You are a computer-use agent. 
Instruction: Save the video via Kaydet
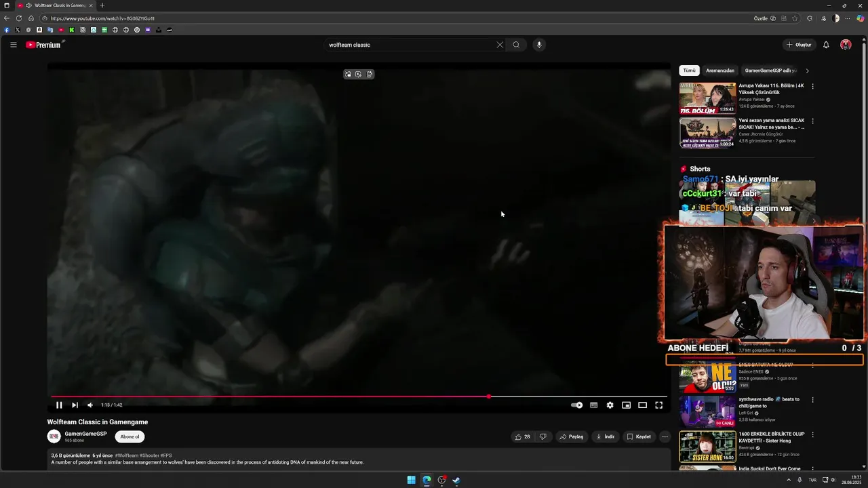639,436
